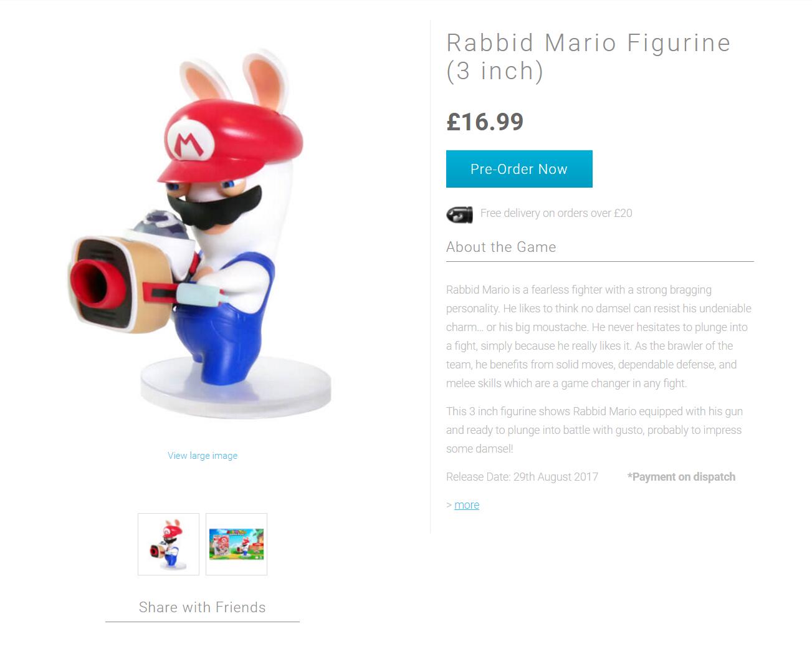Click the rabbit ears on the large figurine
Viewport: 812px width, 654px height.
coord(235,84)
